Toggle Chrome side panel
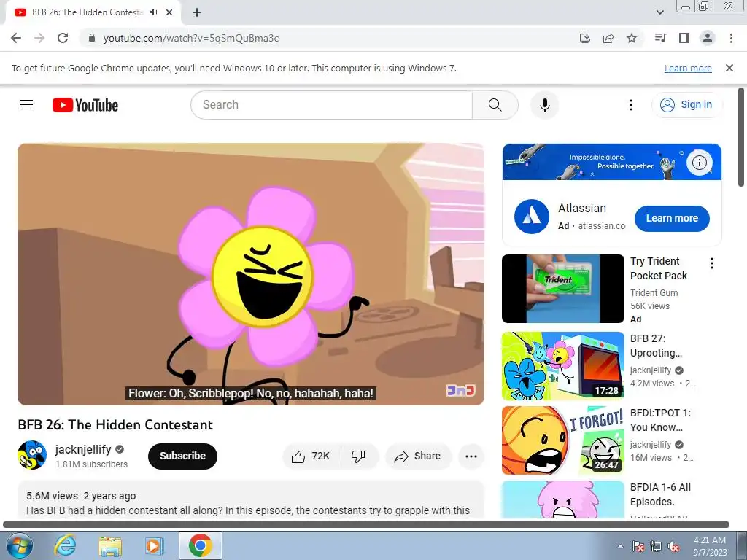 tap(684, 38)
